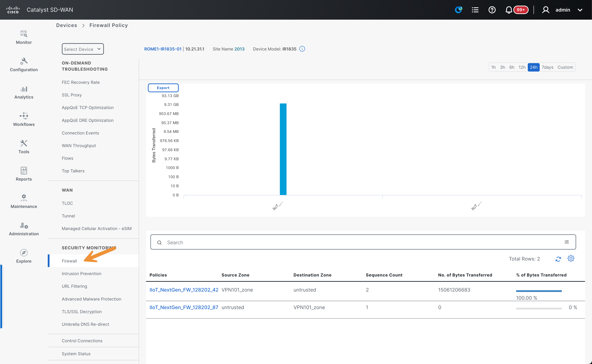The image size is (592, 364).
Task: Open AppQoE TCP Optimization
Action: (x=87, y=108)
